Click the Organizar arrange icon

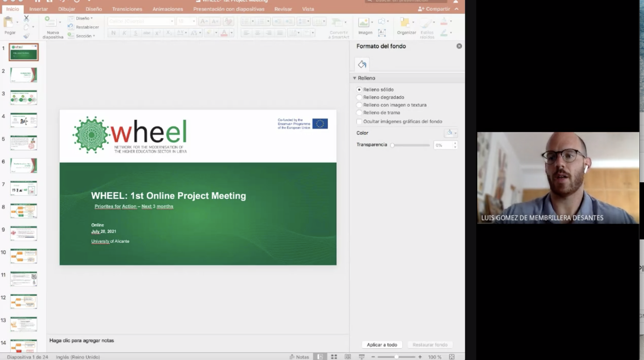405,22
